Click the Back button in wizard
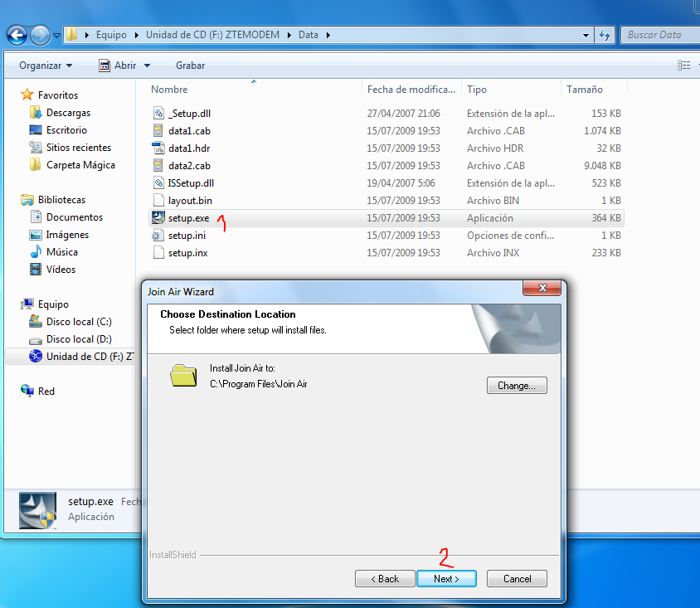 click(385, 578)
